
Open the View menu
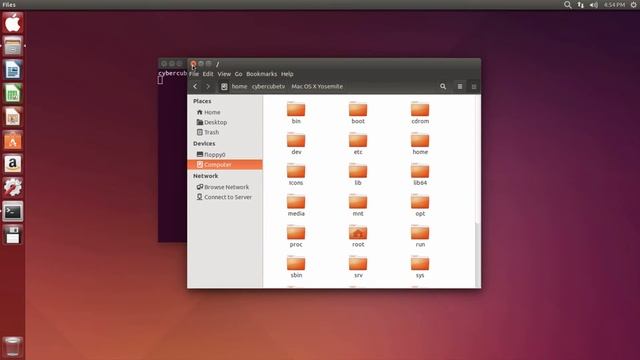224,74
